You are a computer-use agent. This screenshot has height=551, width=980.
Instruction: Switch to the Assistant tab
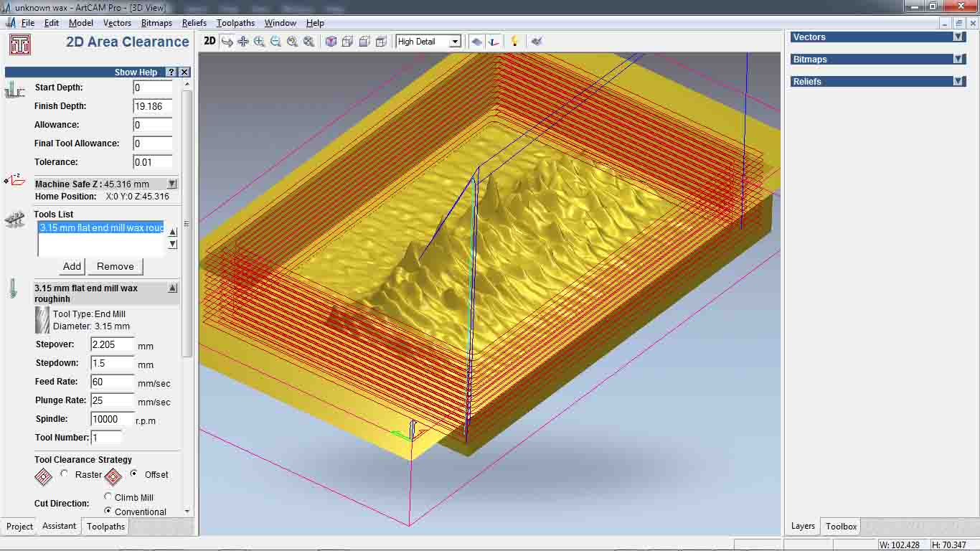[x=59, y=526]
